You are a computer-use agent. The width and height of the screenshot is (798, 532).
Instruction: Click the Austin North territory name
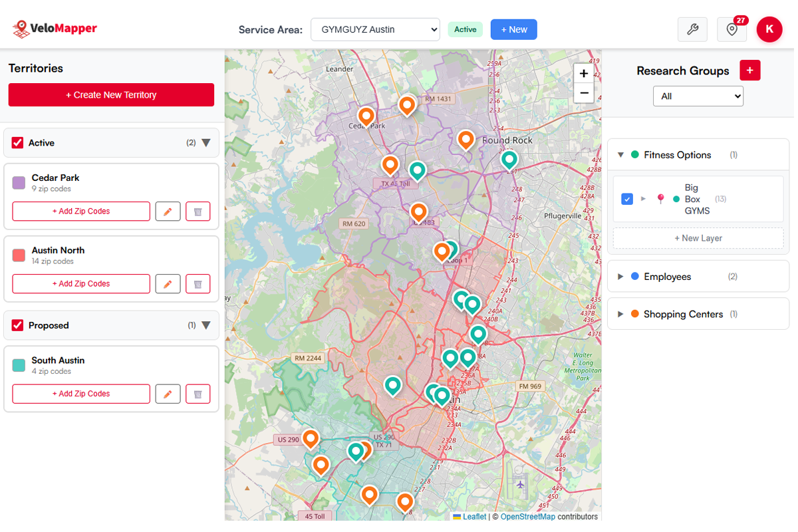58,250
